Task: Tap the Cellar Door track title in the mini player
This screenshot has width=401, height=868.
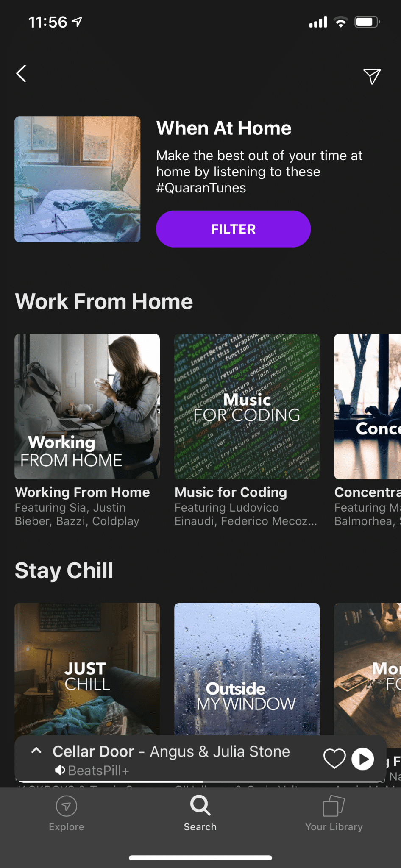Action: (93, 751)
